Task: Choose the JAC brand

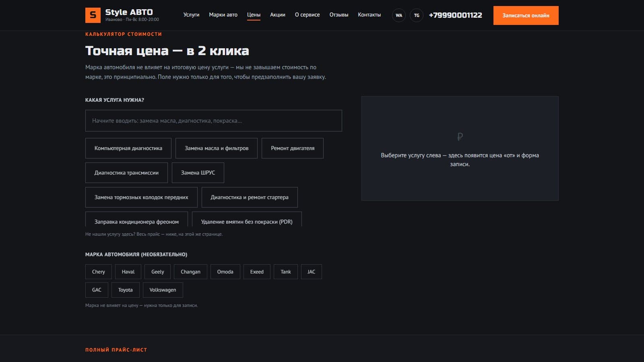Action: 312,272
